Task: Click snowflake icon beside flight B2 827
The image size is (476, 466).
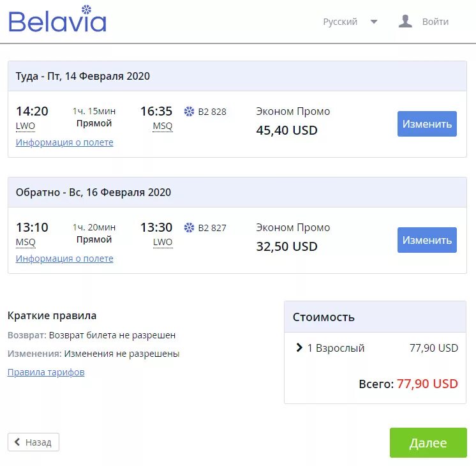Action: (189, 228)
